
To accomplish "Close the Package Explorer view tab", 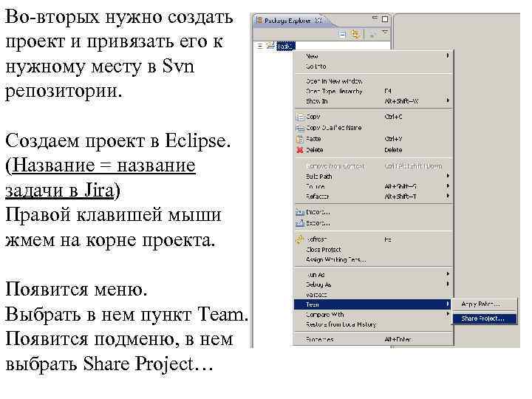I will tap(318, 21).
